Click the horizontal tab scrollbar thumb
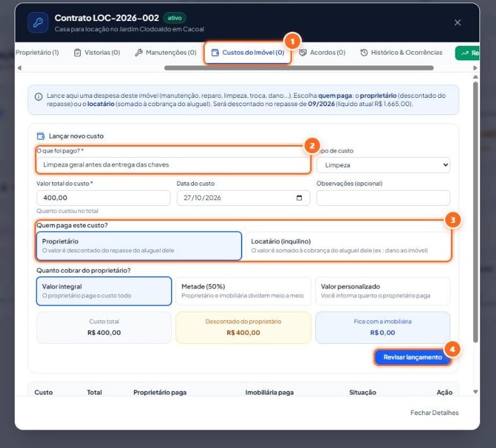The image size is (496, 448). click(x=299, y=68)
